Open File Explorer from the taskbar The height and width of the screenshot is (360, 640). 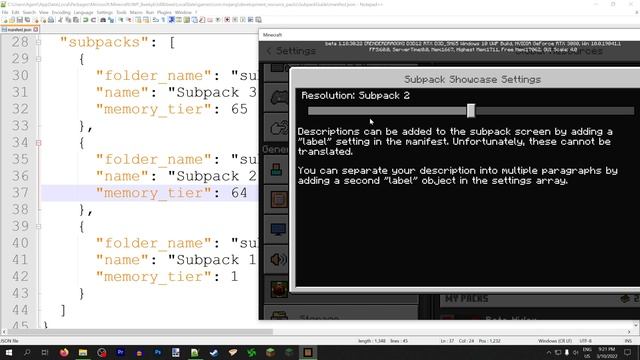[83, 352]
